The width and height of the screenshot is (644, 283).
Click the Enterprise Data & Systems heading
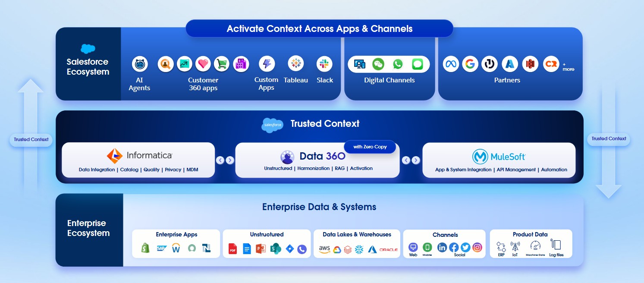[x=319, y=207]
